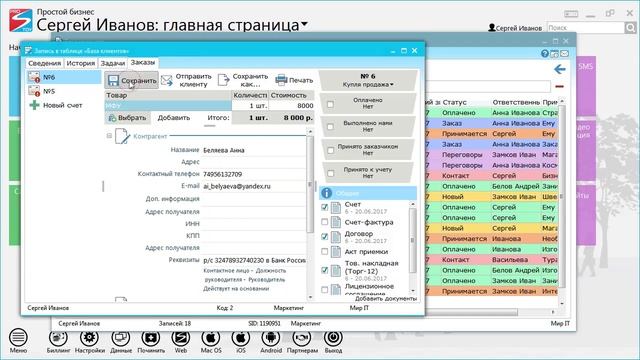
Task: Launch the Починить repair icon
Action: (x=151, y=338)
